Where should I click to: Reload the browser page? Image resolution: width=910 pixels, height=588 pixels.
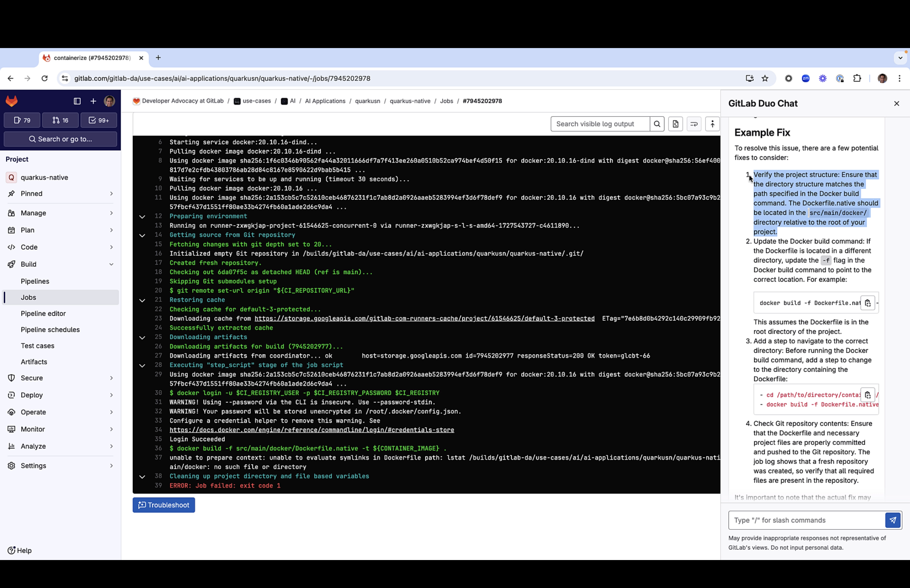45,78
